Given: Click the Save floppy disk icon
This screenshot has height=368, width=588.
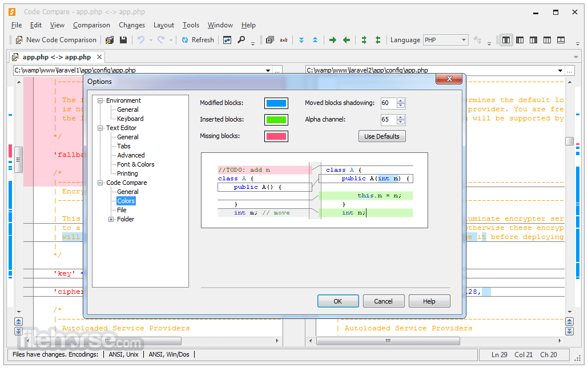Looking at the screenshot, I should coord(123,40).
